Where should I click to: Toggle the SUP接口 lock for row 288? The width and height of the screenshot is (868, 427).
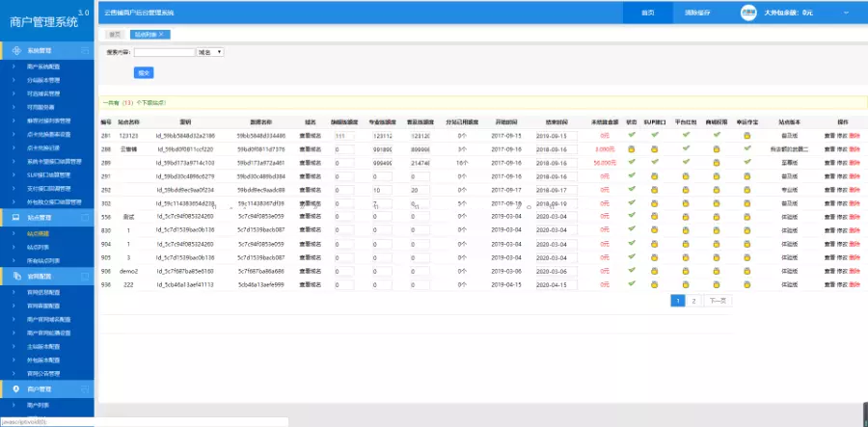point(654,148)
